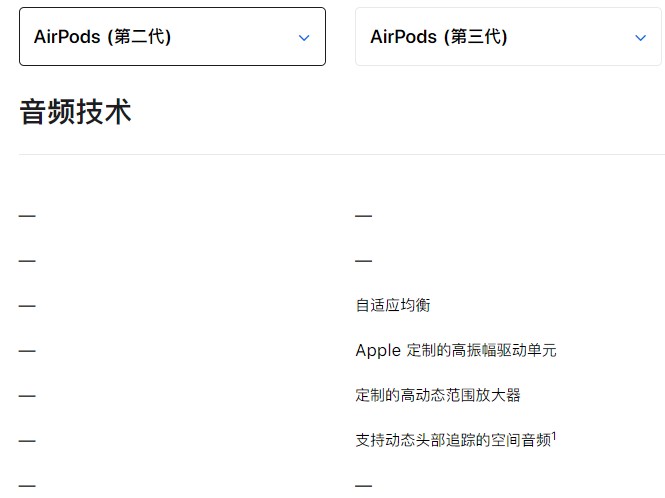The width and height of the screenshot is (665, 498).
Task: Click the second dash in the 第三代 column
Action: coord(363,261)
